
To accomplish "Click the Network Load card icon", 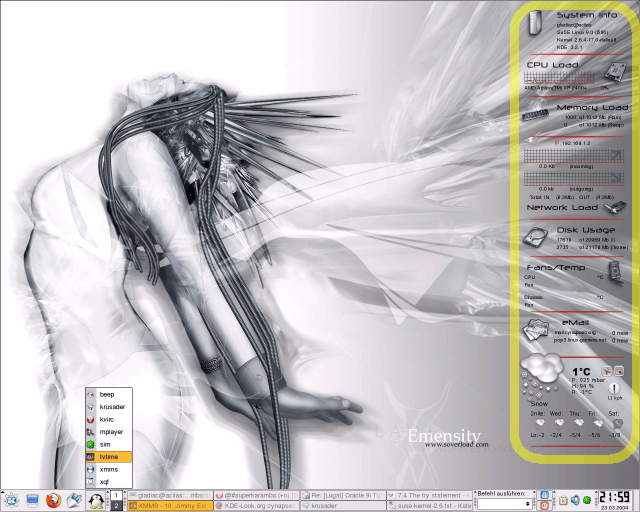I will [x=615, y=207].
